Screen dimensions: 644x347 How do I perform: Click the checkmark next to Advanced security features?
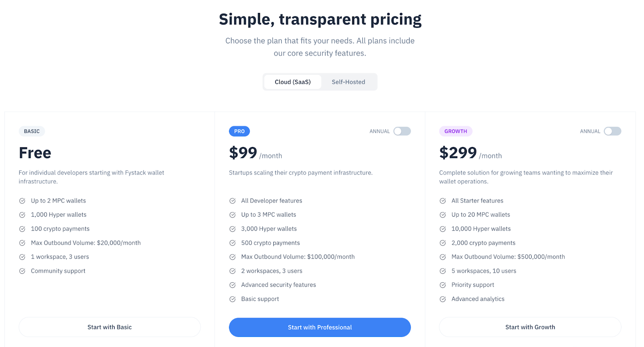tap(233, 285)
